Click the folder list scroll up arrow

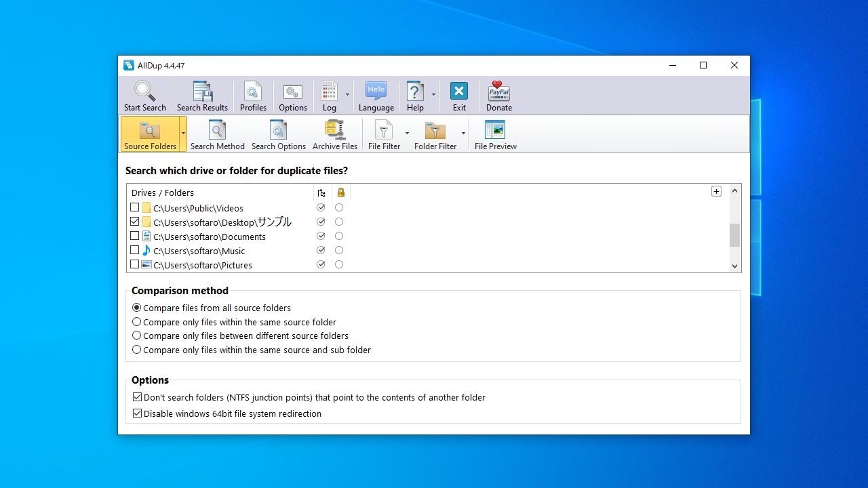tap(734, 190)
